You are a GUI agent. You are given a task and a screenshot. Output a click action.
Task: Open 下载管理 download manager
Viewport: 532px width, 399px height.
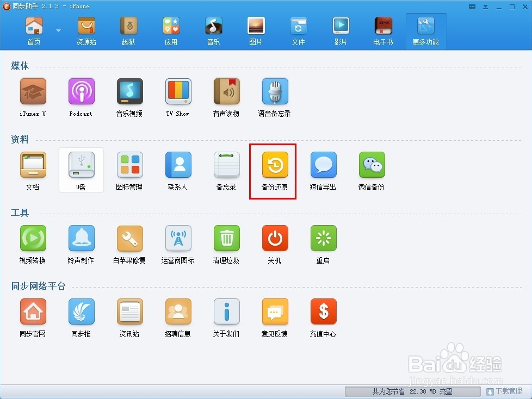click(x=504, y=391)
